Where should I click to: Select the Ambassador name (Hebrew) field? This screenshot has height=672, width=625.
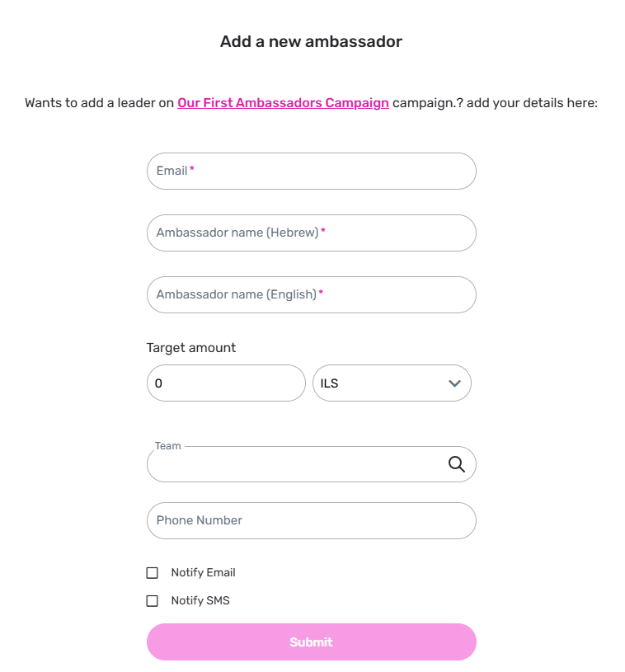pos(311,233)
